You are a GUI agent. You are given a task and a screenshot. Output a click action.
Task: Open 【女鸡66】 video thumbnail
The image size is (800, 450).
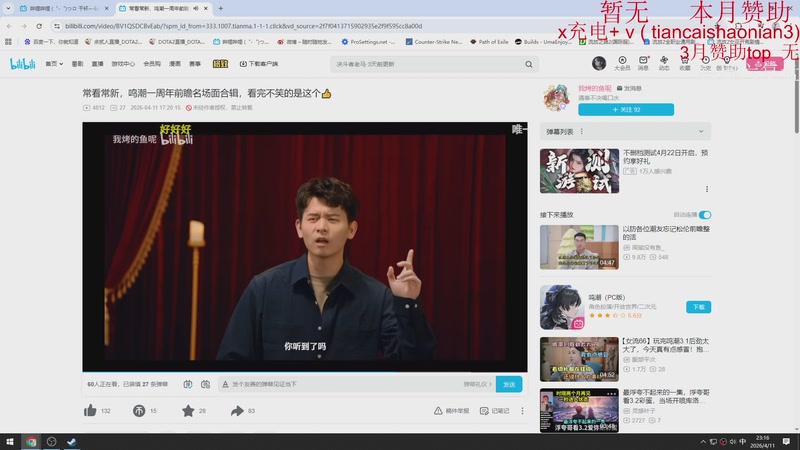[x=579, y=359]
